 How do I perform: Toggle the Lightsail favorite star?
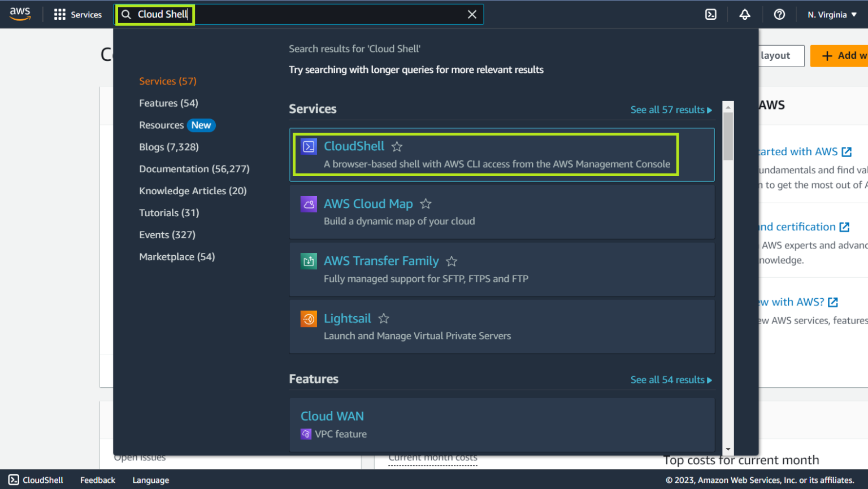(384, 318)
